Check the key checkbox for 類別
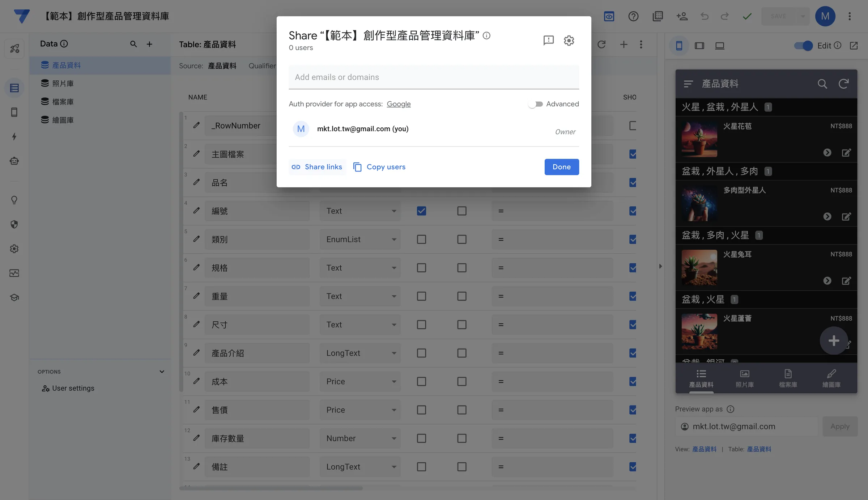The image size is (868, 500). coord(421,239)
